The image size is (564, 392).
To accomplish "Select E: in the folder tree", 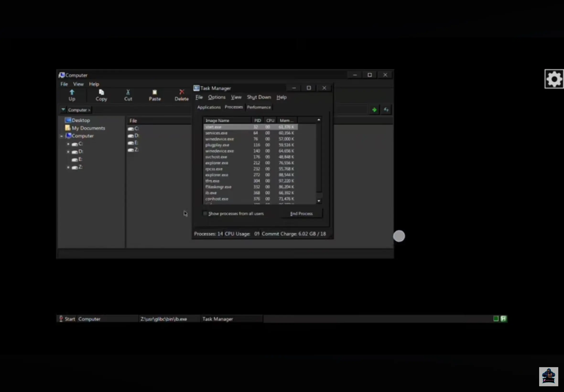I will pyautogui.click(x=77, y=159).
